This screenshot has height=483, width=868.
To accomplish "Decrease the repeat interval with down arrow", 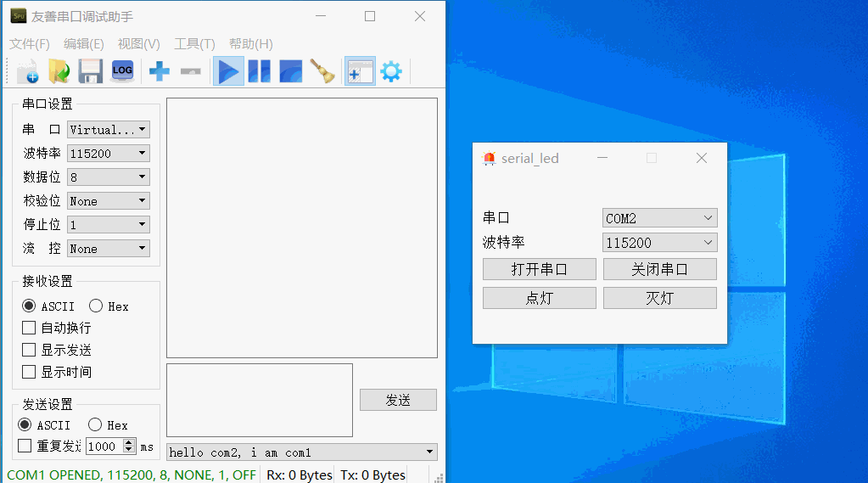I will [129, 450].
